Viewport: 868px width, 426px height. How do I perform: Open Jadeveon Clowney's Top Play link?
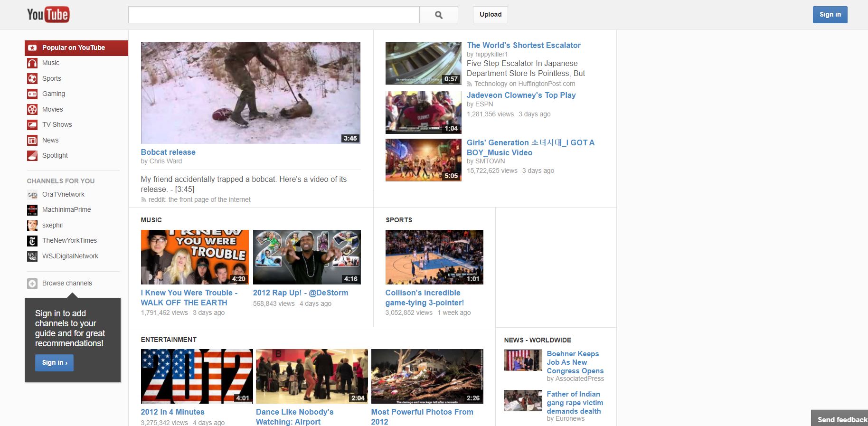[521, 95]
